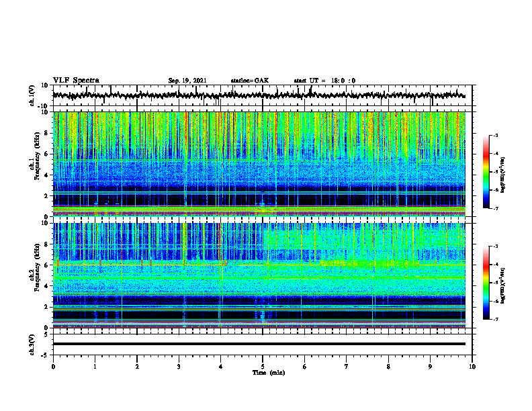Click the ch.1 voltage waveform trace
Image resolution: width=532 pixels, height=411 pixels.
coord(259,95)
